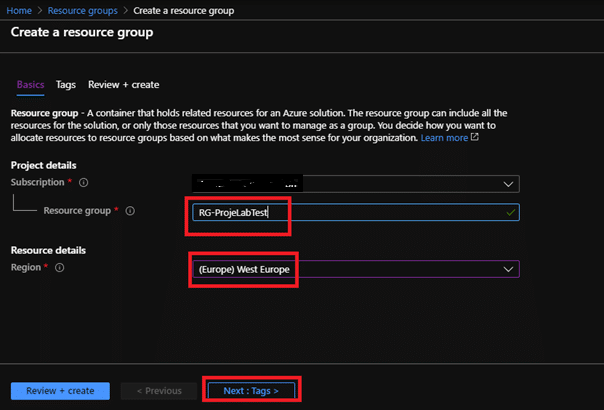Viewport: 604px width, 410px height.
Task: Click the Create a resource group heading
Action: tap(82, 32)
